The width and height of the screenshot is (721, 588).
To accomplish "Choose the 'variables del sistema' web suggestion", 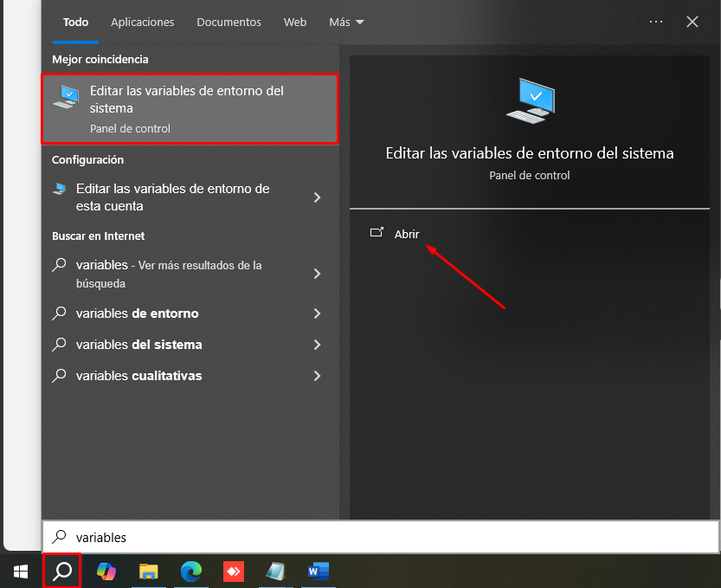I will point(138,345).
